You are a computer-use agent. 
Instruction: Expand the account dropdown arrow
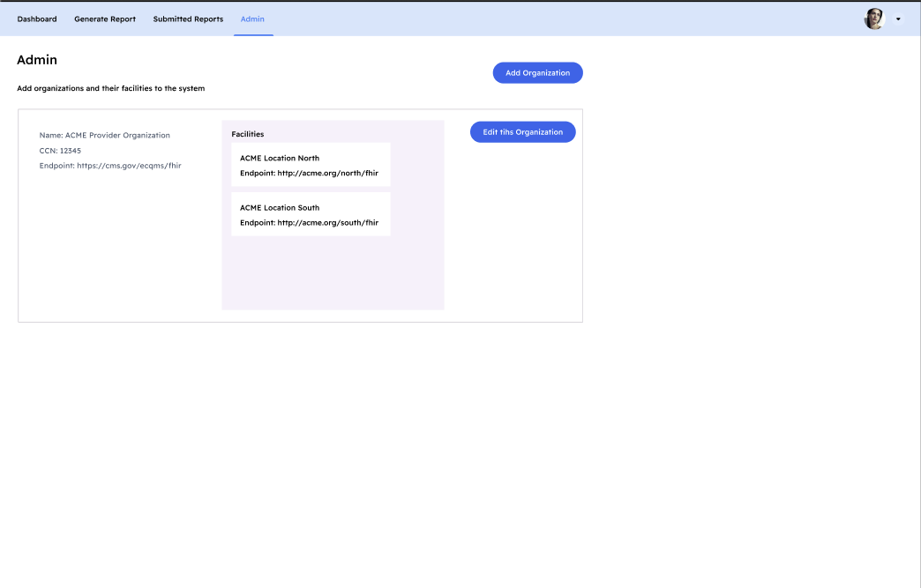click(897, 19)
